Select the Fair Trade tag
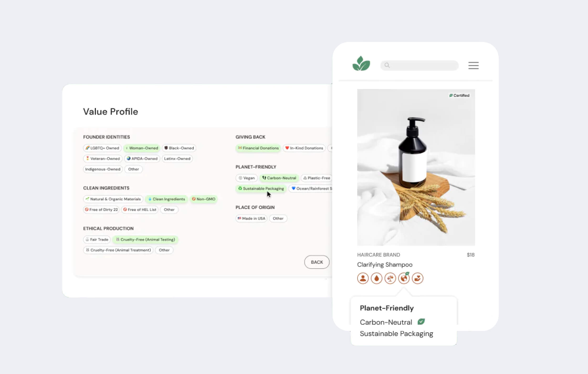 pos(97,239)
